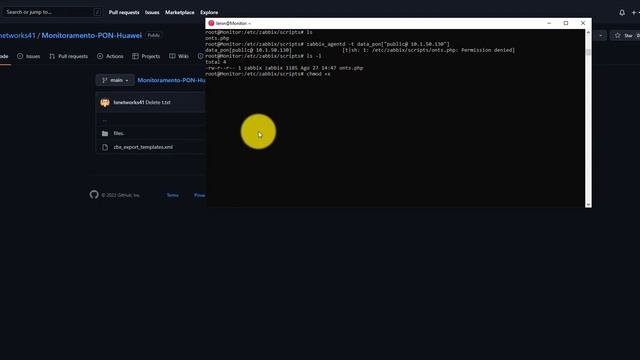Maximize the terminal window
Screen dimensions: 640x360
pos(566,23)
